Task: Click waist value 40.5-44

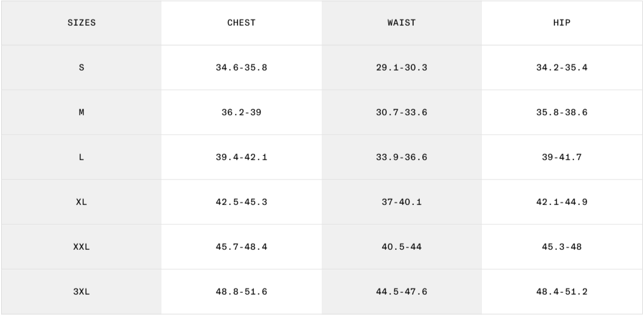Action: coord(401,247)
